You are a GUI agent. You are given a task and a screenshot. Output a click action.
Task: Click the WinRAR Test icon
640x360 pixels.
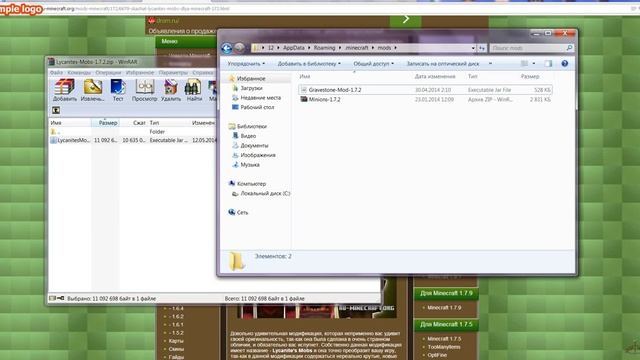118,87
